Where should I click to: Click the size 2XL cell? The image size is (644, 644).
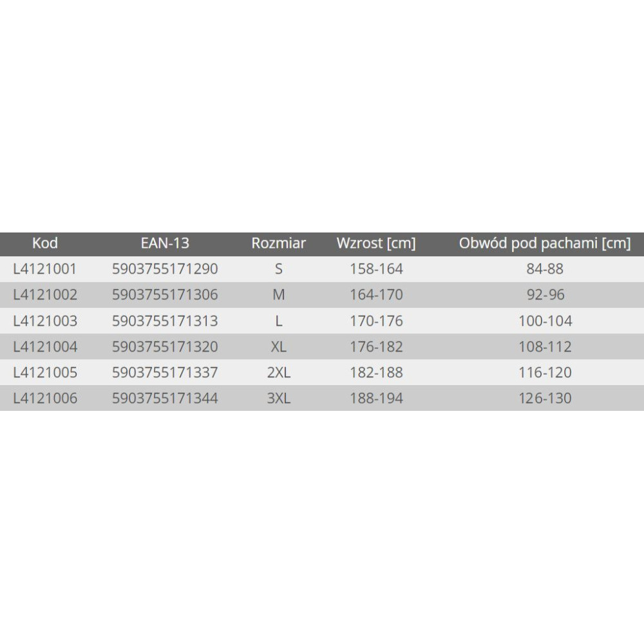278,372
